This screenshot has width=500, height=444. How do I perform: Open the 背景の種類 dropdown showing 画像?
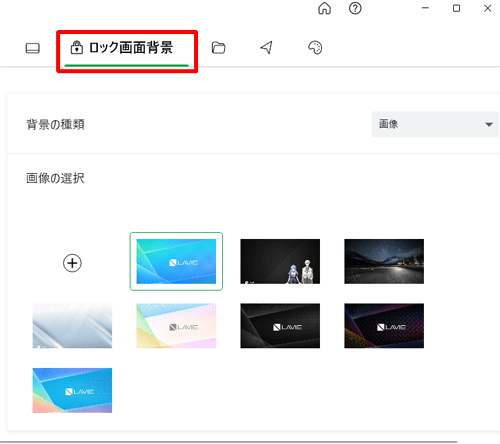(x=435, y=124)
